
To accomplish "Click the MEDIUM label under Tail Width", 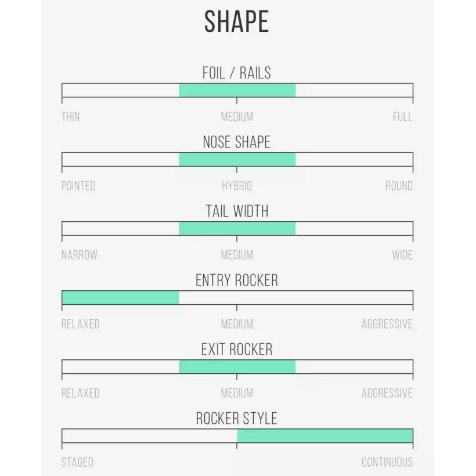I will coord(237,255).
